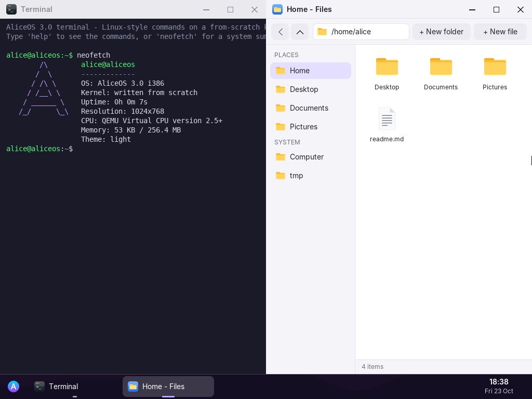Select Home in the Places sidebar
The height and width of the screenshot is (399, 532).
coord(311,71)
